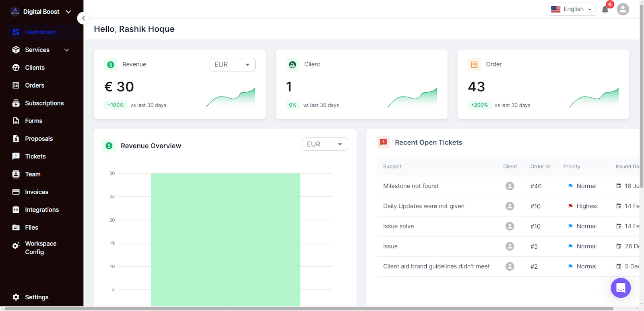
Task: Click the Revenue Overview dollar icon
Action: (x=109, y=146)
